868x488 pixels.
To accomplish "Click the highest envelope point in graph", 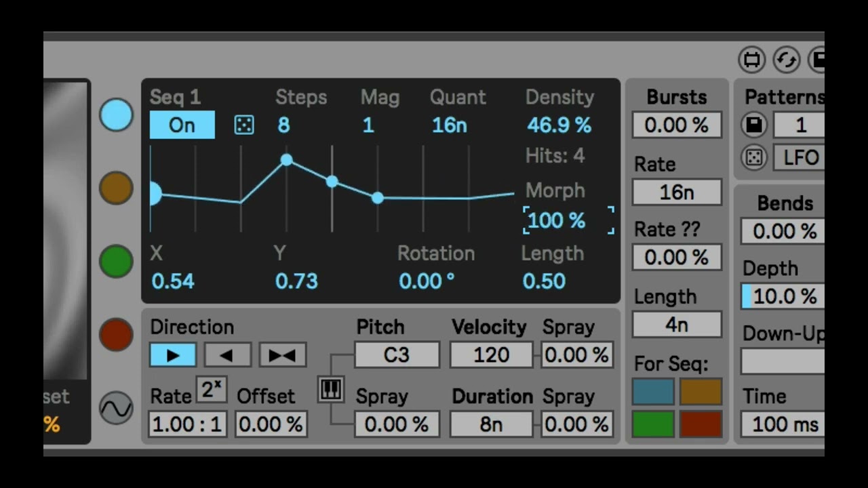I will click(286, 160).
